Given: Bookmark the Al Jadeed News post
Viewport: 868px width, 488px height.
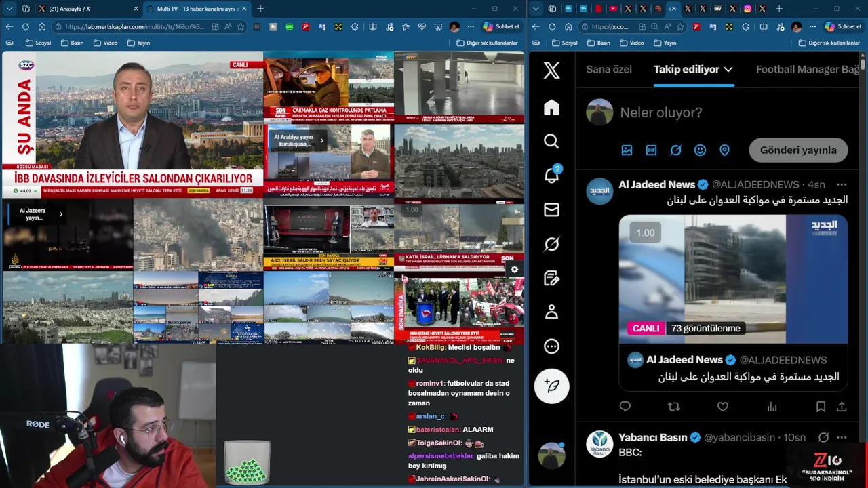Looking at the screenshot, I should 821,407.
